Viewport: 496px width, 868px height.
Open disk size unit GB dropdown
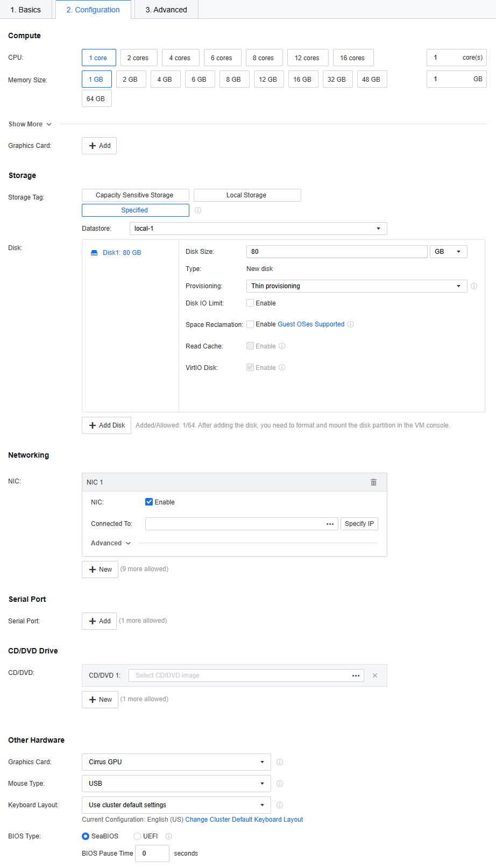(449, 252)
